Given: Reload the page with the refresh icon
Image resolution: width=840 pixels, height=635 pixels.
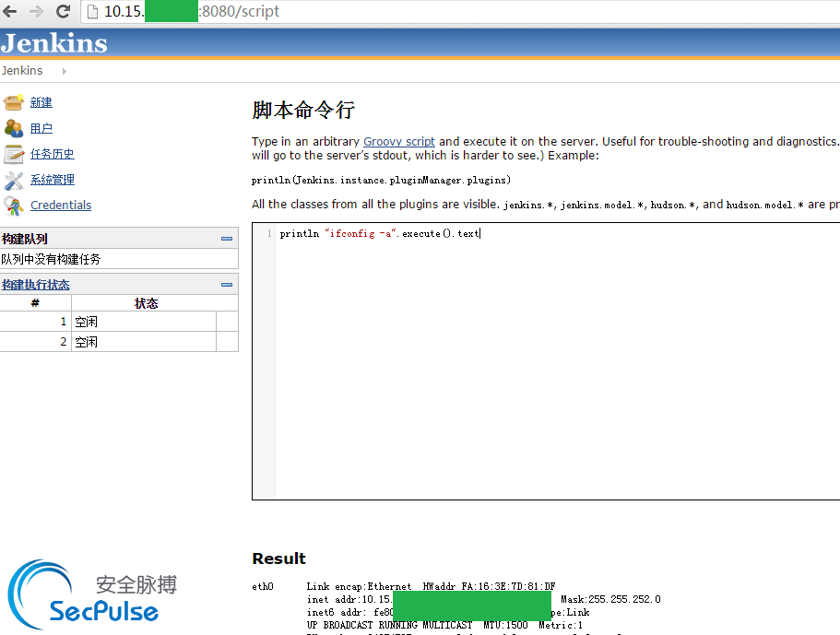Looking at the screenshot, I should coord(64,11).
